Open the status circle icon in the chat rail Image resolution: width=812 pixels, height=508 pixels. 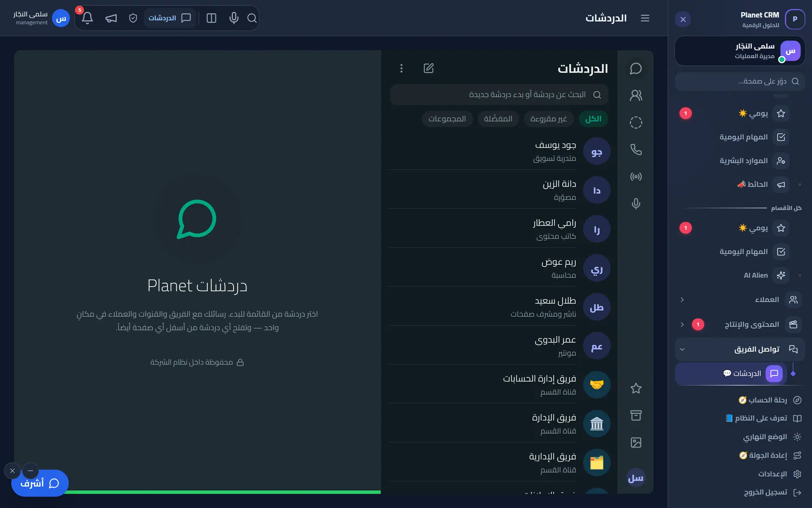coord(636,122)
